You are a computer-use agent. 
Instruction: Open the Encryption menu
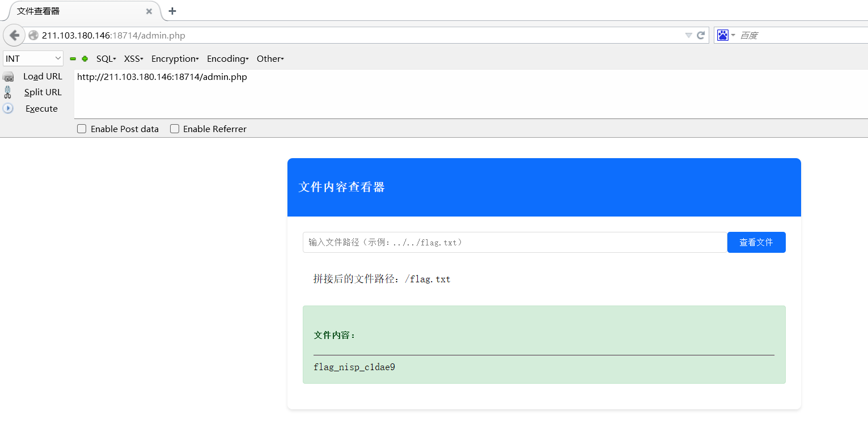pyautogui.click(x=175, y=58)
